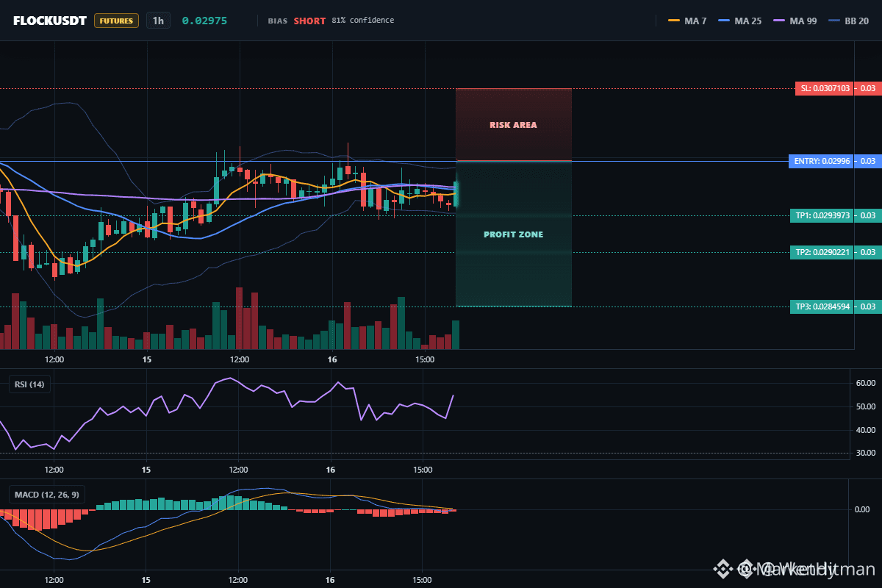Screen dimensions: 882x588
Task: Click the SHORT bias indicator
Action: point(309,21)
